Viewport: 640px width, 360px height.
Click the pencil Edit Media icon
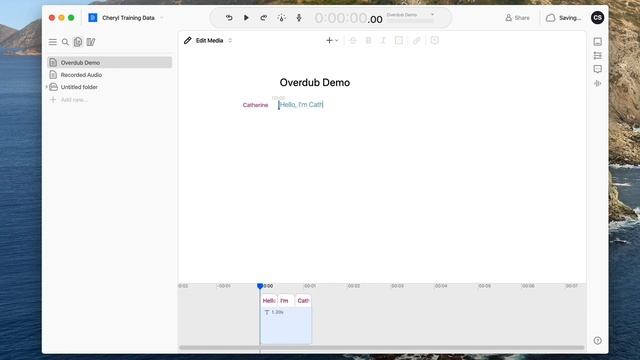coord(187,40)
